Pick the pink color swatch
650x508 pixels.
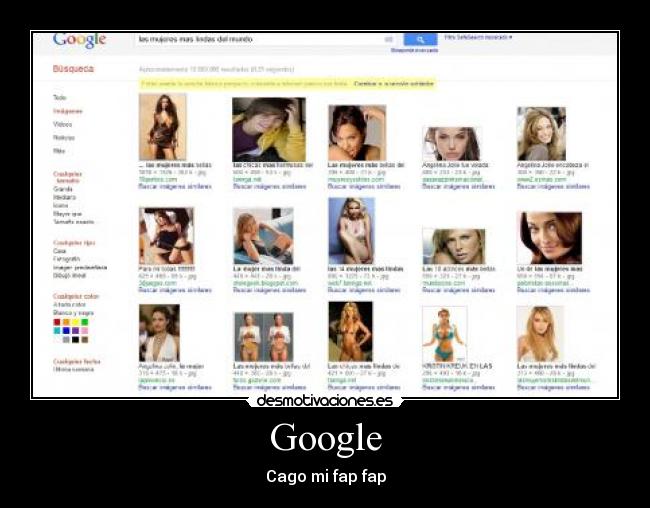(85, 331)
